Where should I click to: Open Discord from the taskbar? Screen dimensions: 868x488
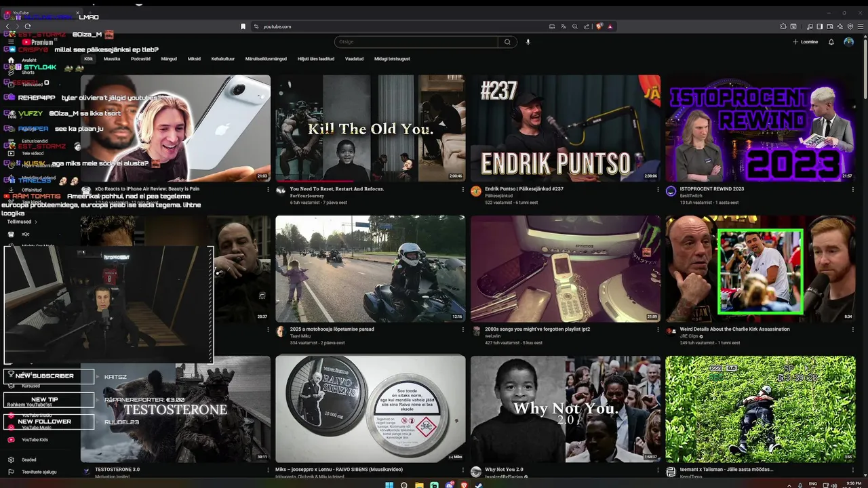pos(450,485)
